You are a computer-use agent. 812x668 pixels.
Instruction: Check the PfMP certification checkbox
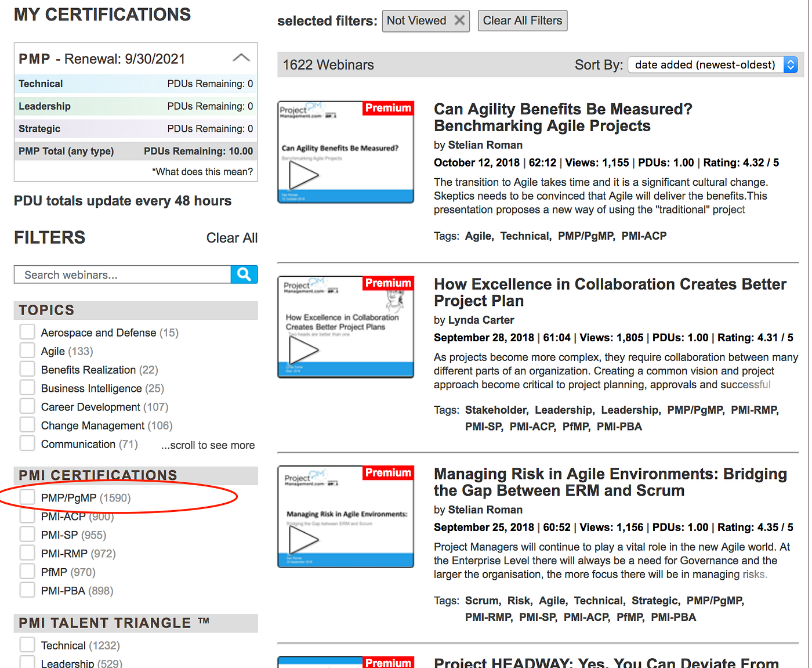tap(27, 572)
